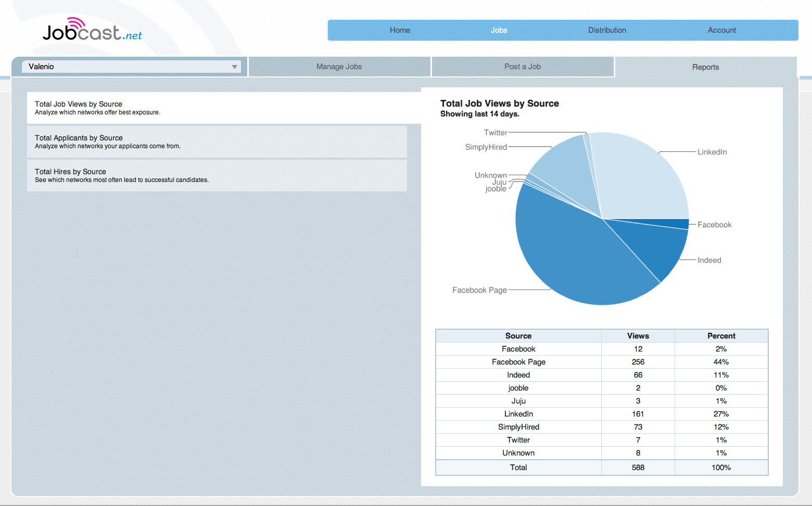Click the Indeed chart label
812x506 pixels.
709,260
